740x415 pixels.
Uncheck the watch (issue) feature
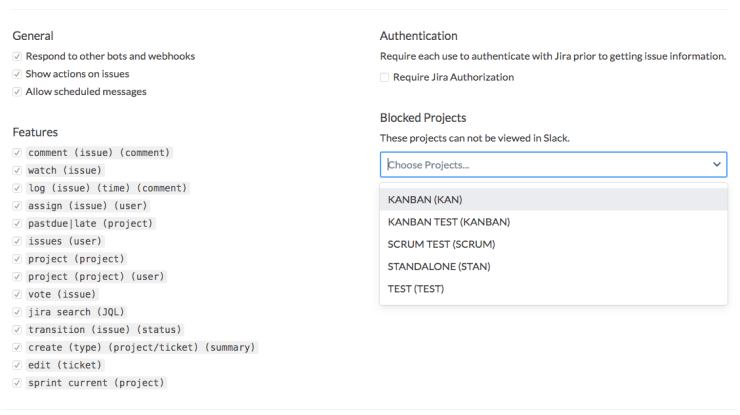[17, 171]
